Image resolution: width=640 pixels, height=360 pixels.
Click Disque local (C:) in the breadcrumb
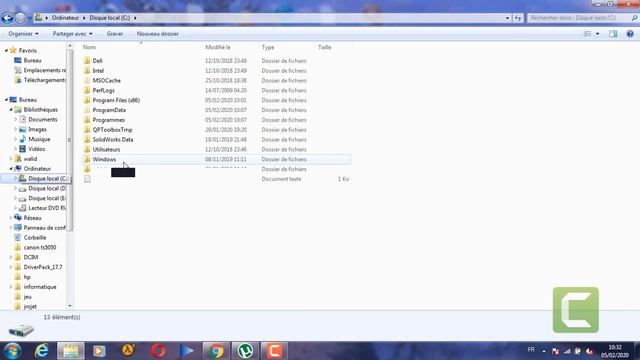point(109,18)
